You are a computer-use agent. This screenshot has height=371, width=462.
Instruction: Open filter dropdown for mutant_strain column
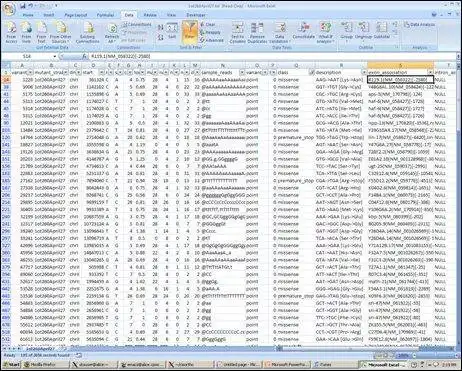pyautogui.click(x=66, y=72)
